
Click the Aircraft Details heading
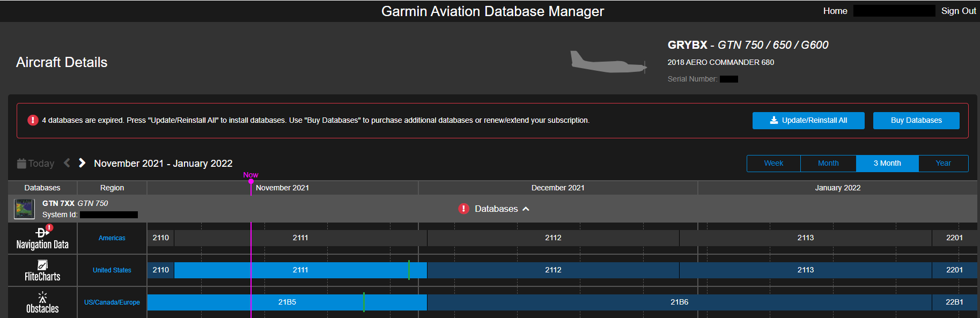click(62, 62)
